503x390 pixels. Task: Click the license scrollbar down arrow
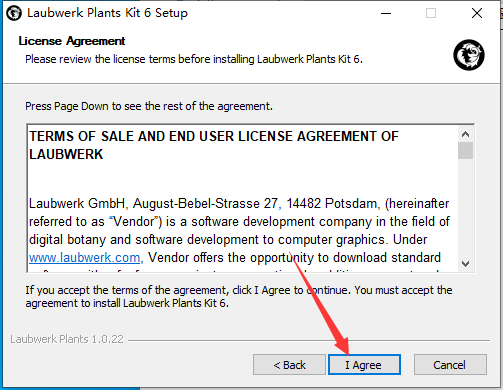coord(465,264)
